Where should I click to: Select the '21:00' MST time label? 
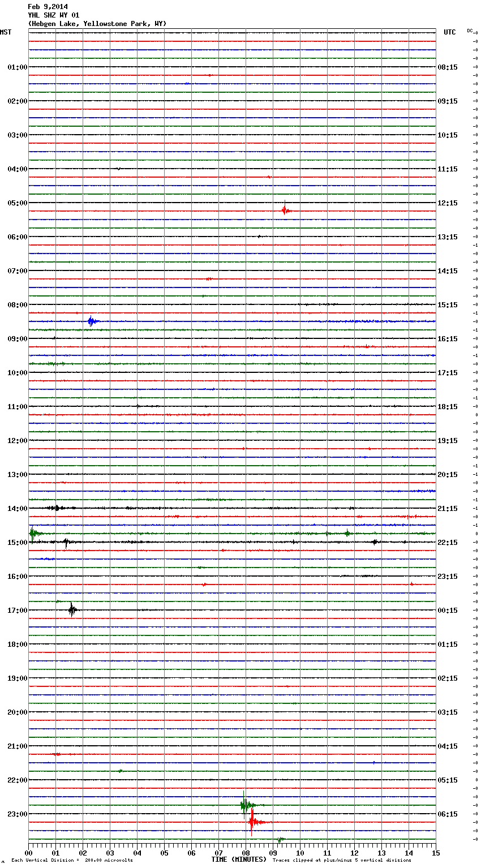(18, 746)
